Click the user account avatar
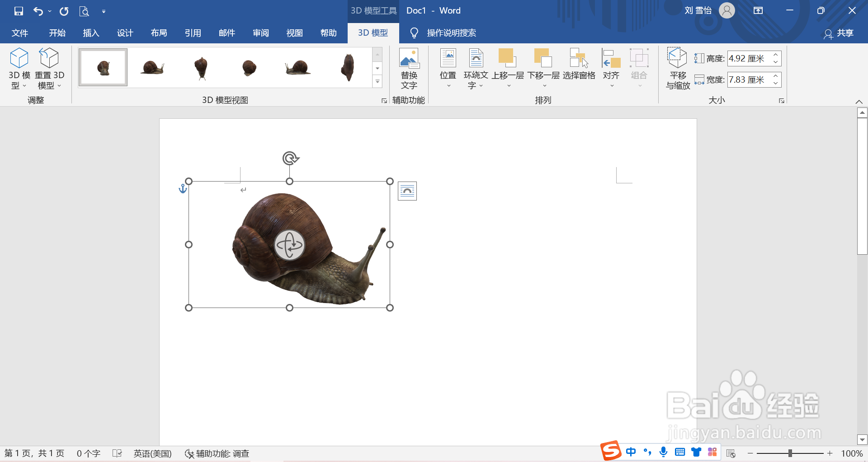 727,10
